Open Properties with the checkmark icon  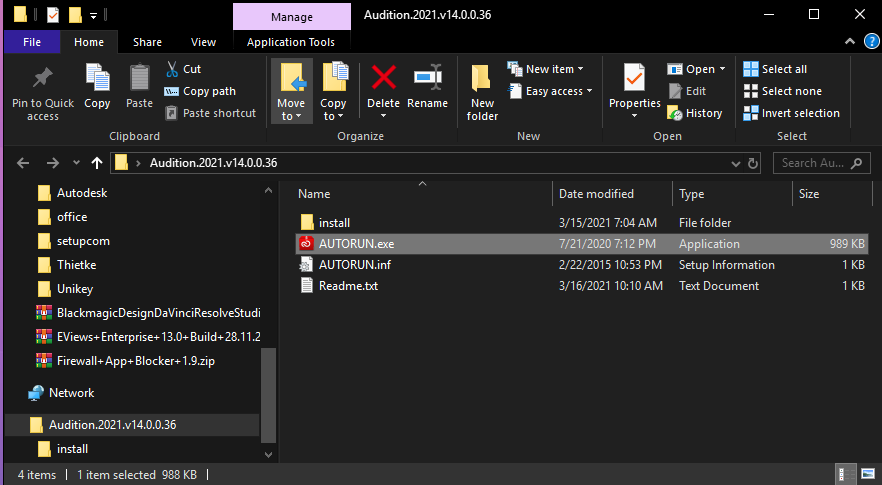[x=634, y=78]
